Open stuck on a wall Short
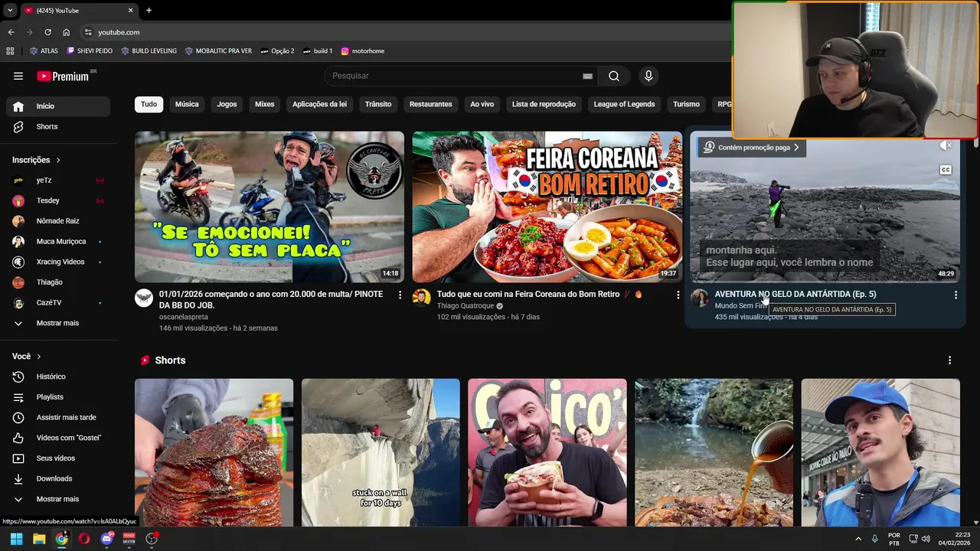 (x=381, y=452)
